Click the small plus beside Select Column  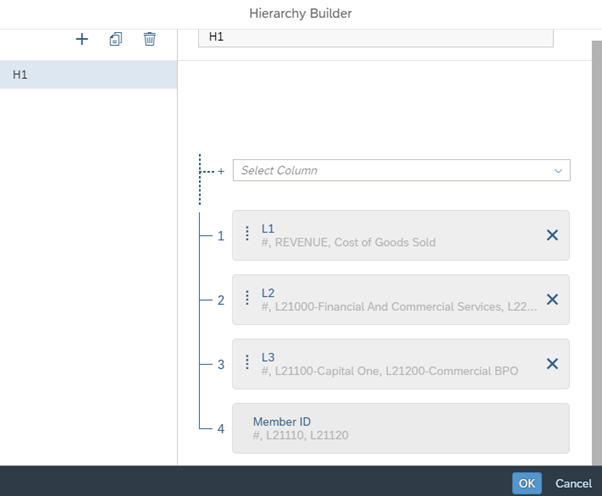point(221,171)
